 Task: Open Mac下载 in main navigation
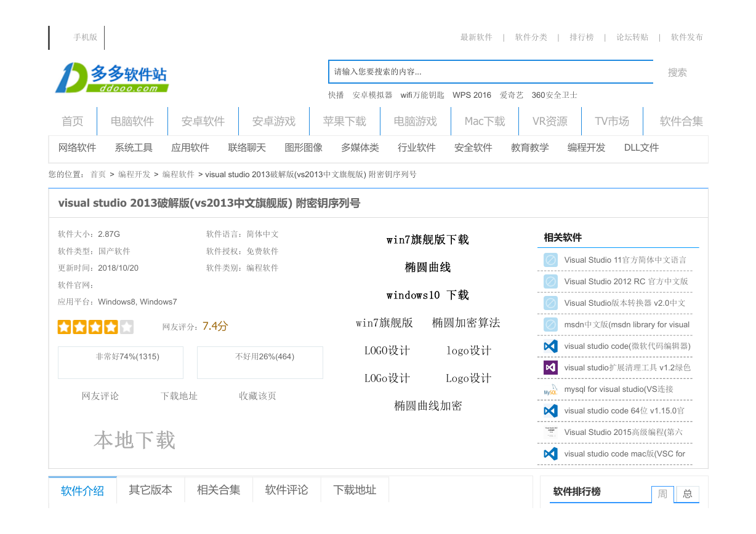485,121
